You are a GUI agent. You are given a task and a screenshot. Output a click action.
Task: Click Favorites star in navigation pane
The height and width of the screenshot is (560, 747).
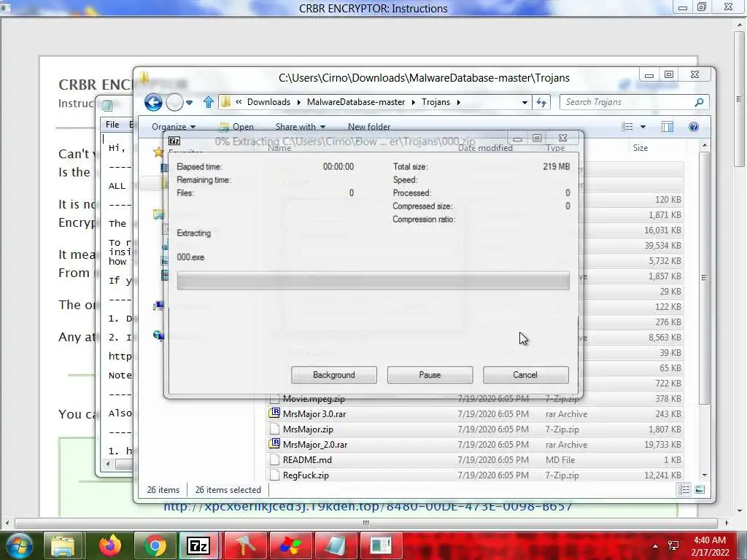[158, 152]
